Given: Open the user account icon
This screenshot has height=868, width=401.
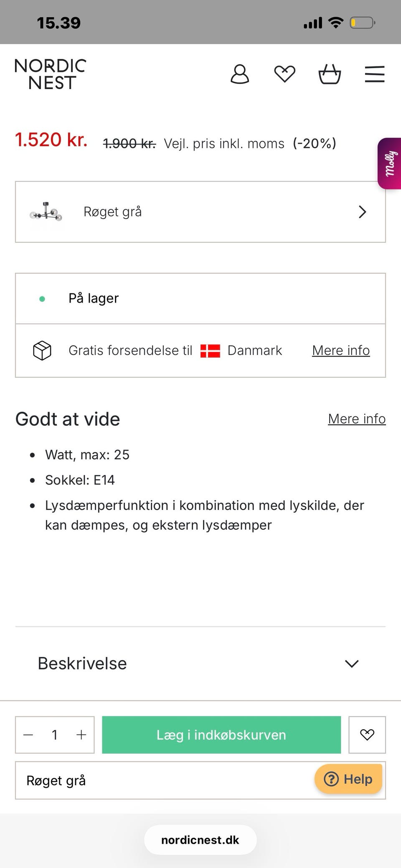Looking at the screenshot, I should [240, 74].
